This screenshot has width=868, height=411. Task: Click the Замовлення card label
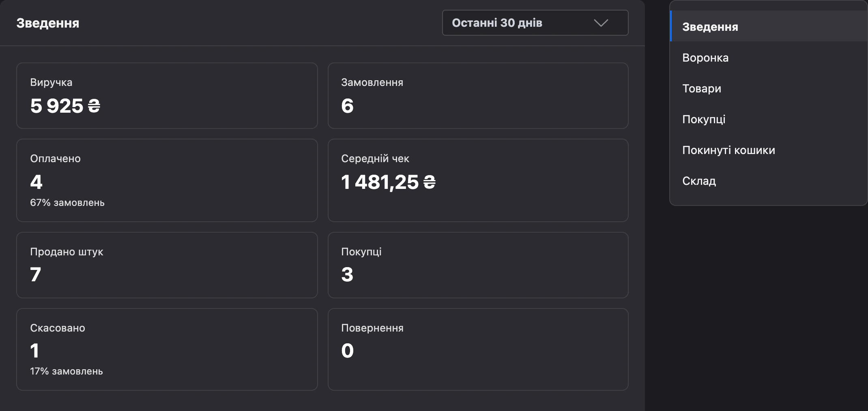pos(372,82)
